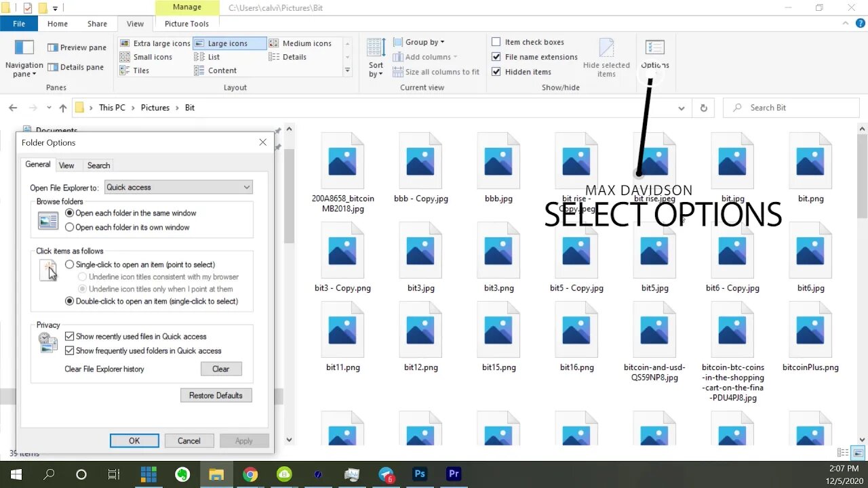Open the Picture Tools tab
Viewport: 868px width, 488px height.
[186, 24]
